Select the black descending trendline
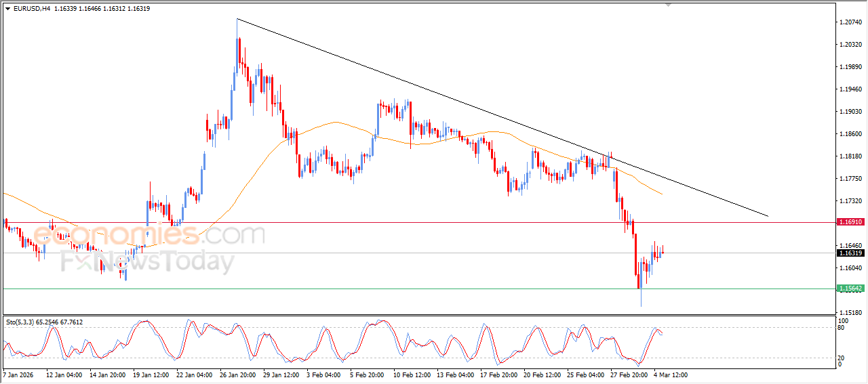 (502, 117)
